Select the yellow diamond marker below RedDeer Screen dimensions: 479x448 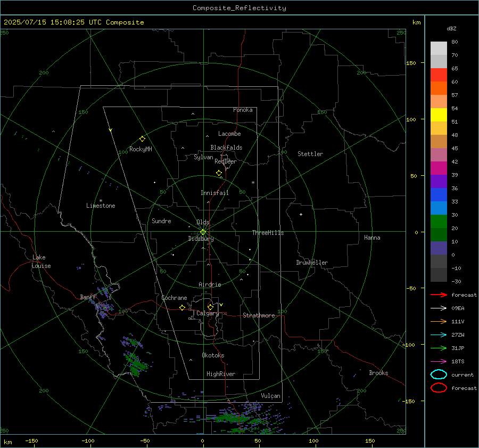pos(219,173)
